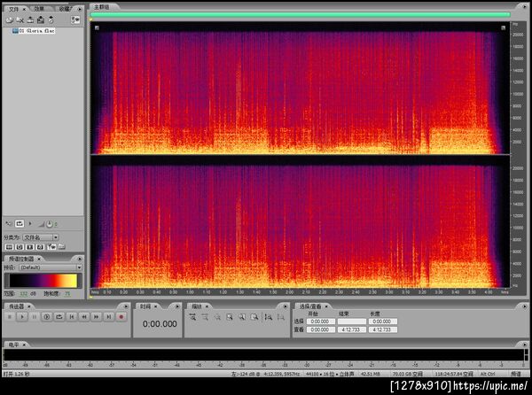
Task: Open the Transport panel flyout menu arrow
Action: coord(126,306)
